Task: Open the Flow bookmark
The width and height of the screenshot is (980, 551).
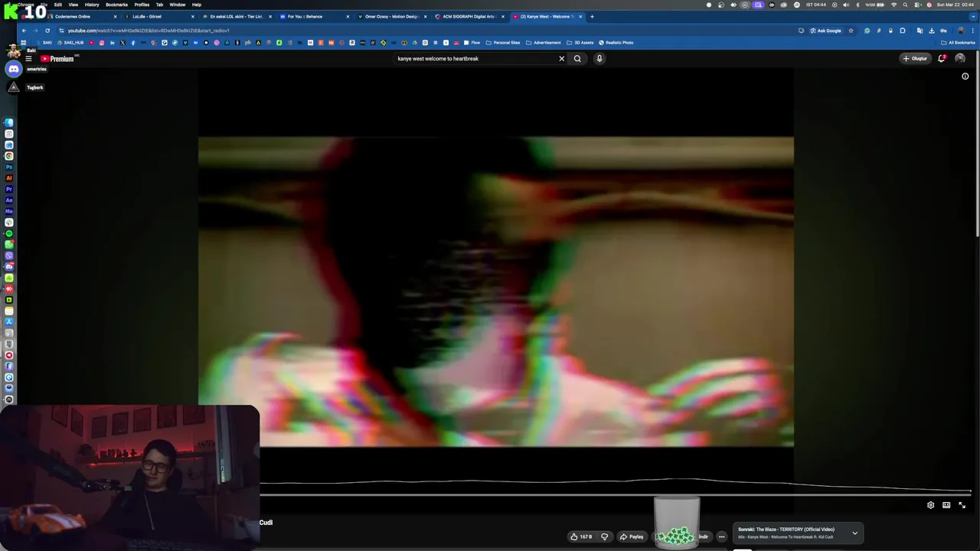Action: (x=472, y=42)
